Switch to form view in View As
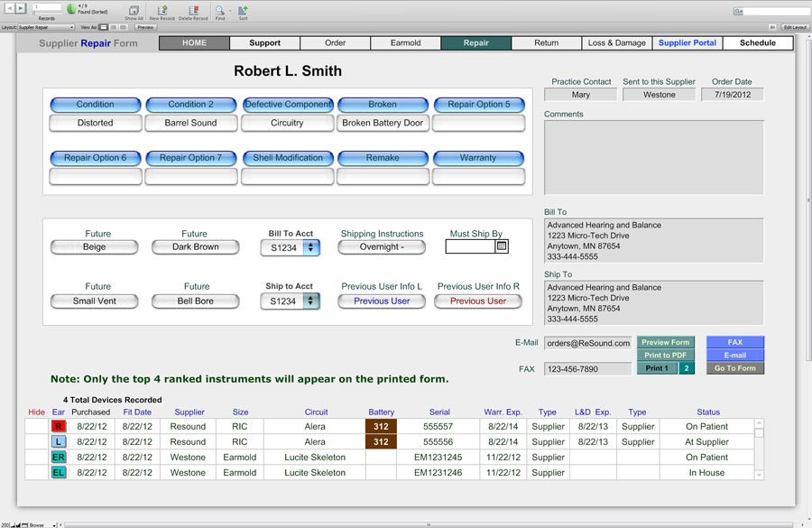This screenshot has width=812, height=528. 103,27
